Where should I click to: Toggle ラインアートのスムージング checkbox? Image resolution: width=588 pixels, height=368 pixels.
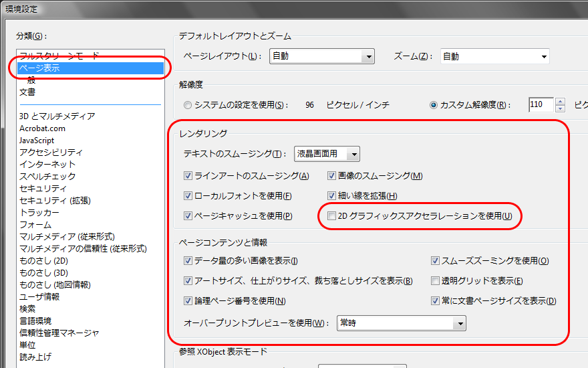coord(188,176)
